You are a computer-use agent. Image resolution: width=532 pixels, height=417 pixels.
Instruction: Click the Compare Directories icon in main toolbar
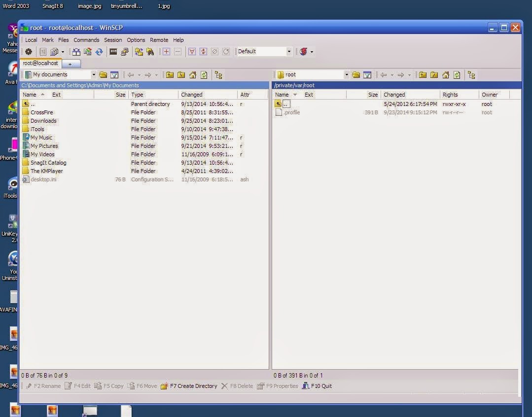76,52
